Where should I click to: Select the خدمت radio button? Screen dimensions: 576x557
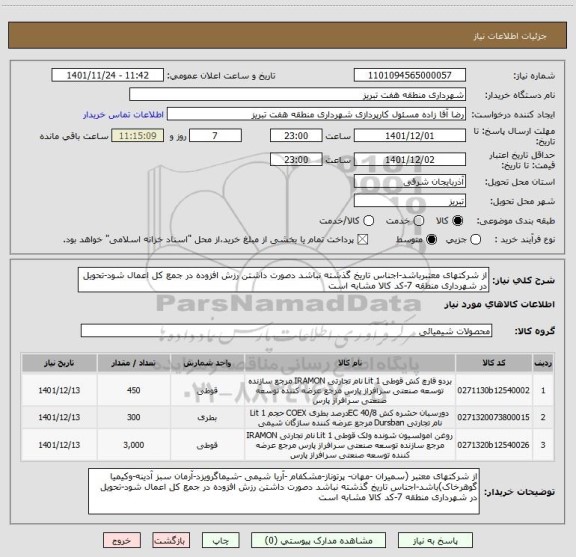(418, 221)
